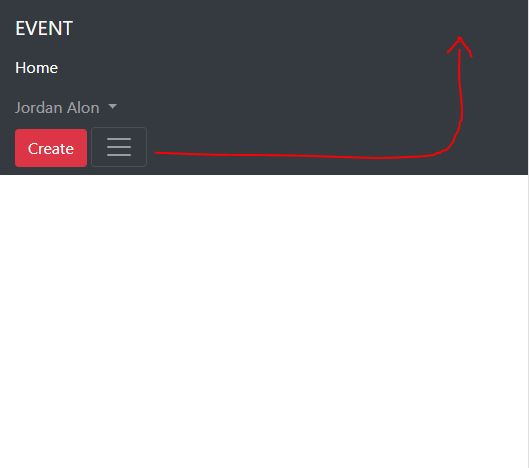Click the Home text link
The width and height of the screenshot is (529, 468).
pos(36,68)
